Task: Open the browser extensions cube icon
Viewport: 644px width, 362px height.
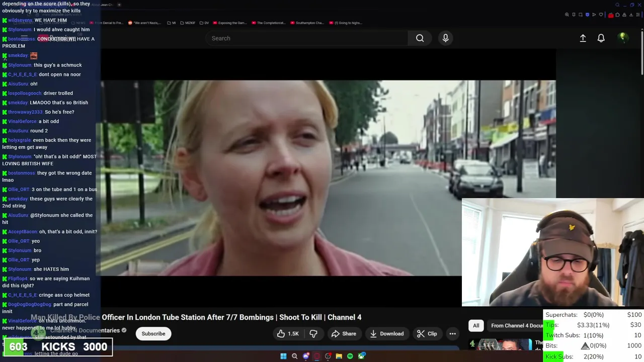Action: (x=617, y=15)
